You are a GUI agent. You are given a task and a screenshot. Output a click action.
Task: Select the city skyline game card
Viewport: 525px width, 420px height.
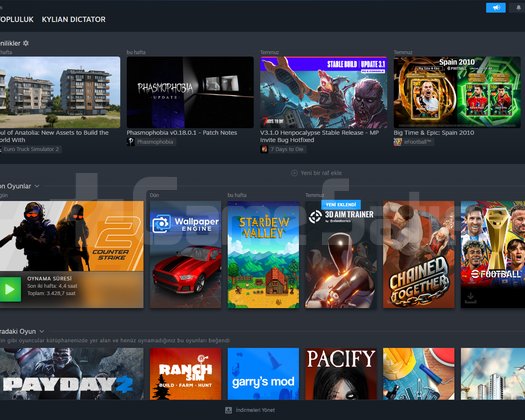click(493, 374)
